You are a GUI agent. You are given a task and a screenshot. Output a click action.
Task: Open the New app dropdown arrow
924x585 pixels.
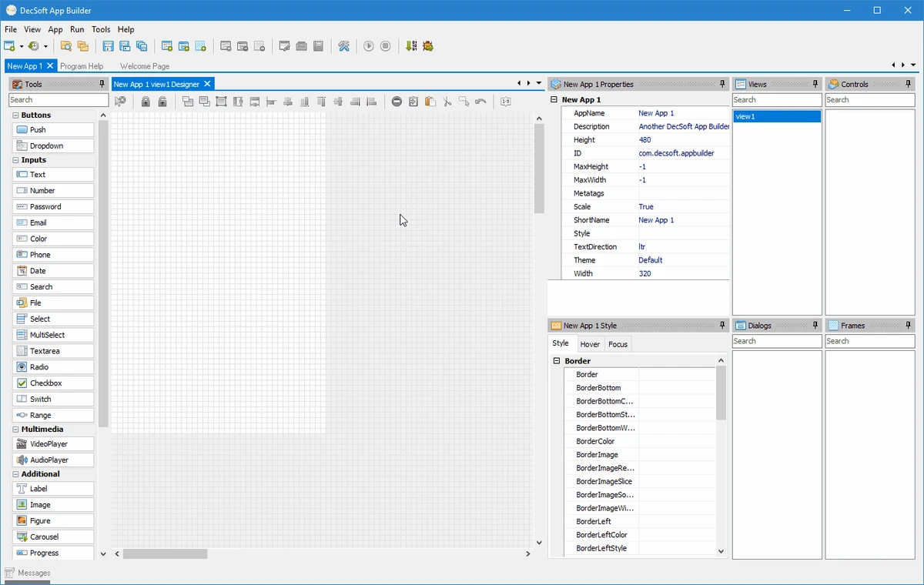pyautogui.click(x=22, y=46)
